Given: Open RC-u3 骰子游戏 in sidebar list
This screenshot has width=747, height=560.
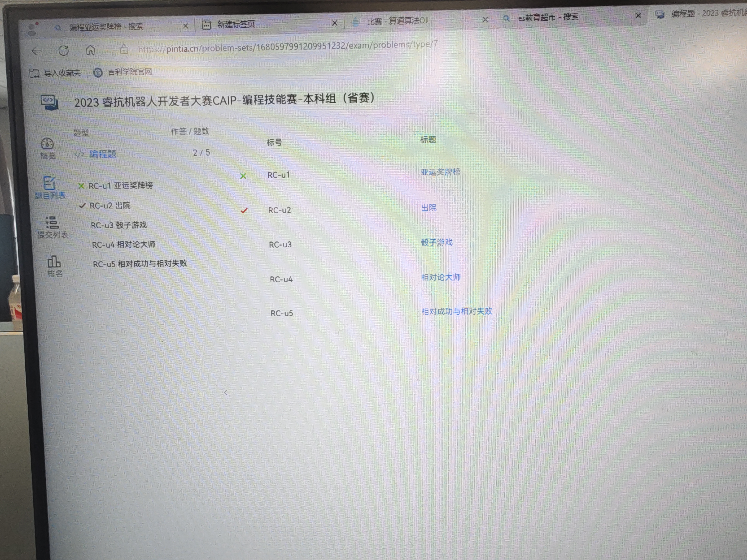Looking at the screenshot, I should pyautogui.click(x=119, y=225).
